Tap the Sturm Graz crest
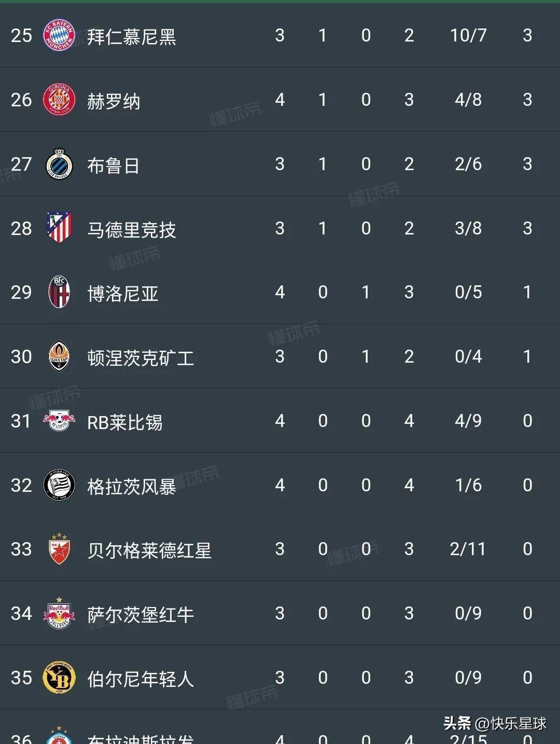Screen dimensions: 560x744 point(59,485)
